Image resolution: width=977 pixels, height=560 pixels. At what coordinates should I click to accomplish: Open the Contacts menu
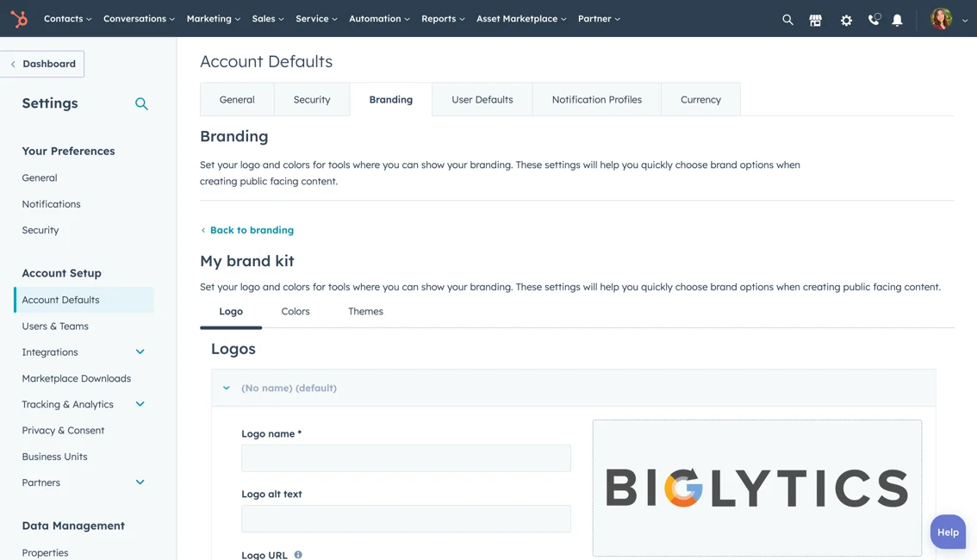67,19
